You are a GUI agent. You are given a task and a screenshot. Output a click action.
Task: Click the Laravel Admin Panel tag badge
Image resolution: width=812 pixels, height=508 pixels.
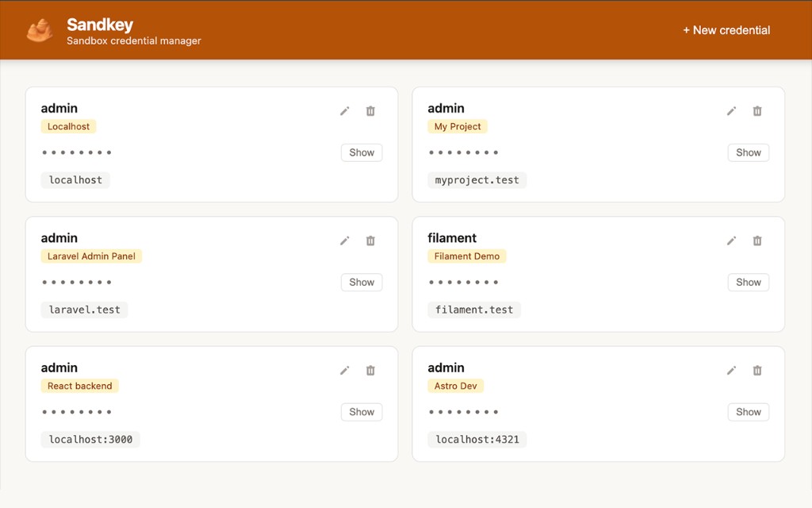point(91,256)
